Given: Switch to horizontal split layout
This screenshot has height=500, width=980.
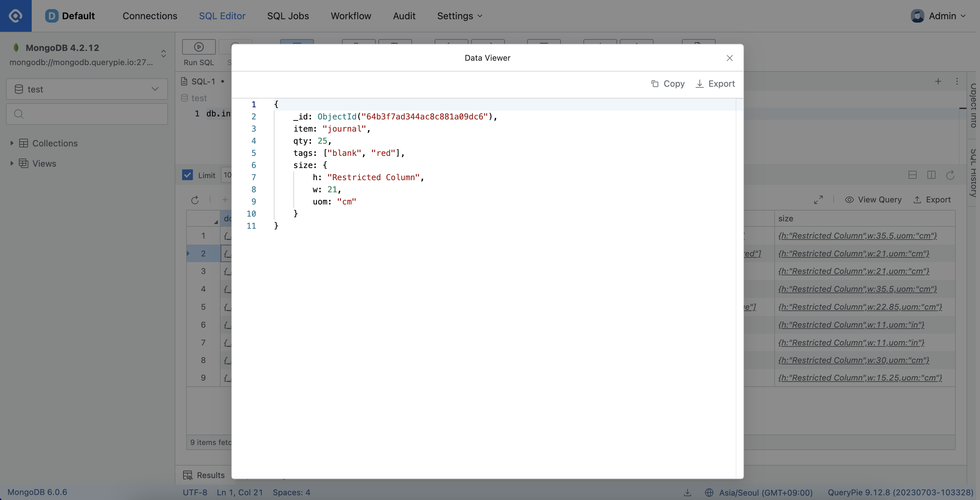Looking at the screenshot, I should pos(912,175).
